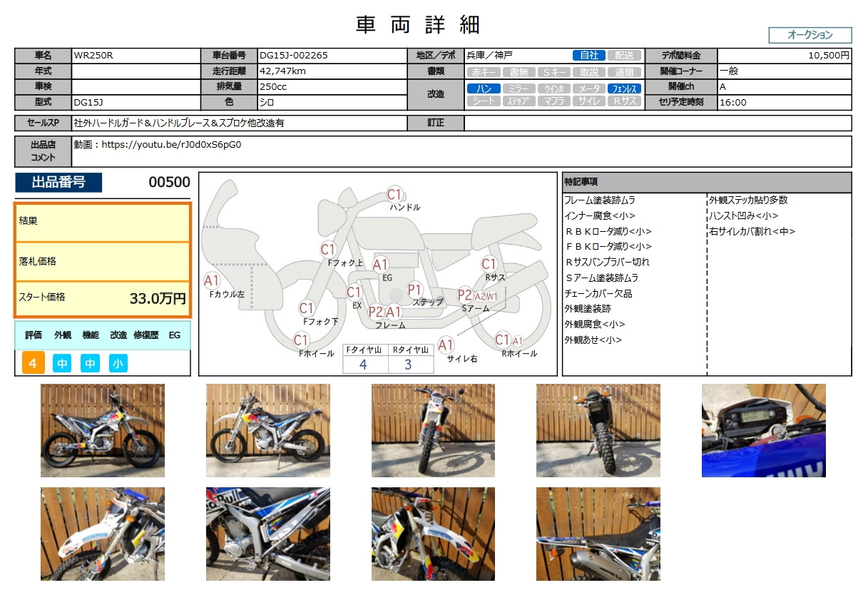Select the A1 engine (EG) condition marker
Viewport: 868px width, 610px height.
point(381,265)
